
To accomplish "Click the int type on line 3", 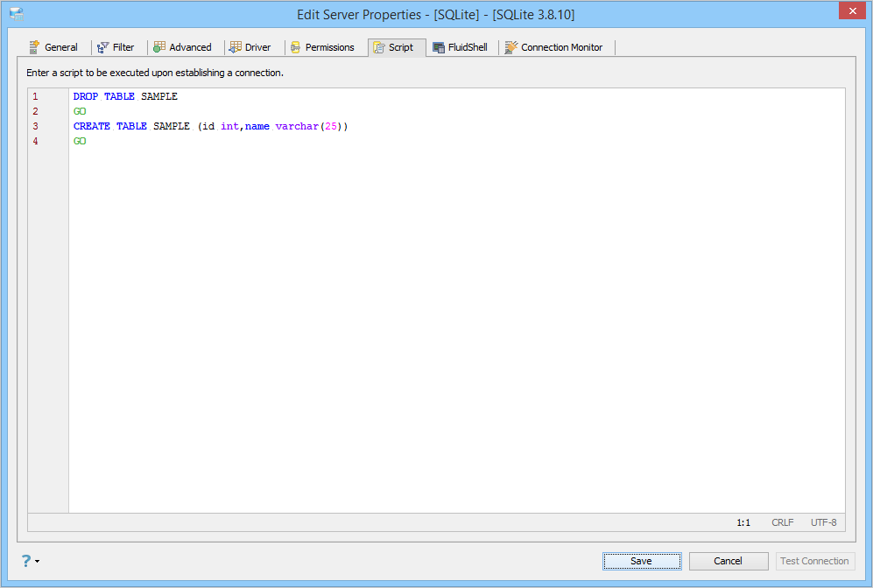I will (229, 126).
